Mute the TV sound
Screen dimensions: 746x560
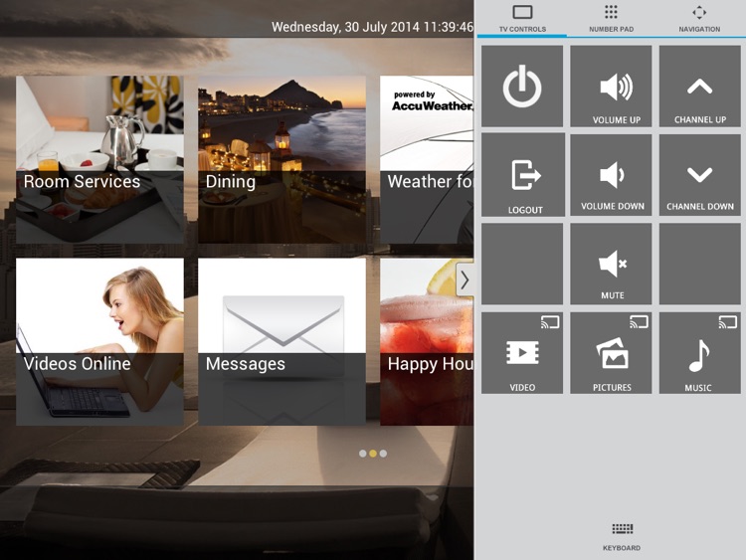611,264
